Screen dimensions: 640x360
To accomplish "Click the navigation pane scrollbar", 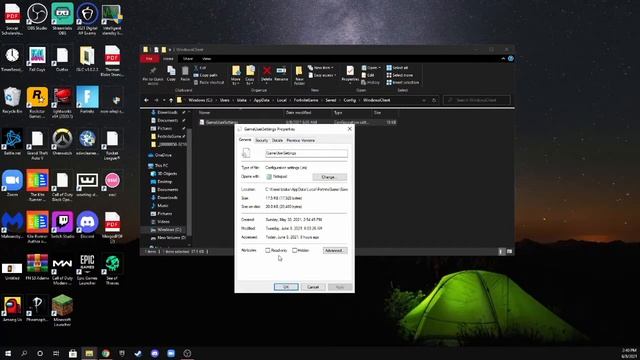I will (189, 180).
